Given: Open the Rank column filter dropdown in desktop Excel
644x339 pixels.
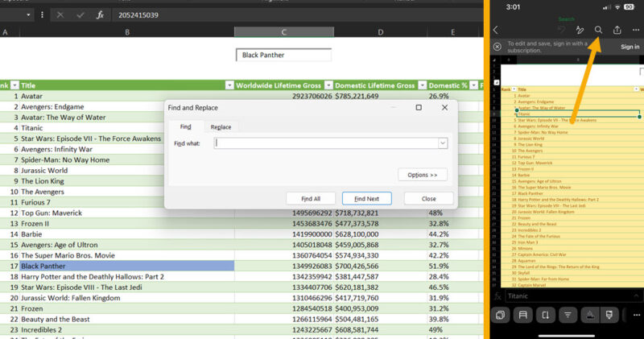Looking at the screenshot, I should pyautogui.click(x=14, y=85).
